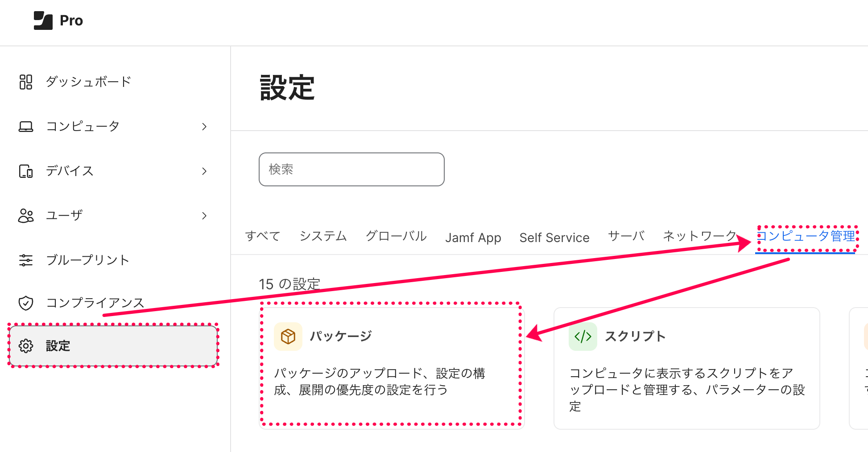
Task: Expand the デバイス sidebar chevron
Action: 204,171
